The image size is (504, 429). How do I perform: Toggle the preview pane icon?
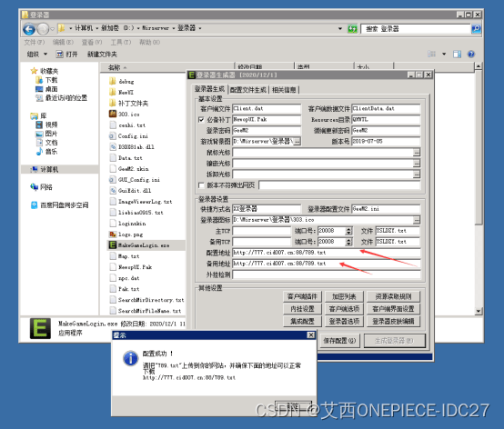click(x=457, y=55)
